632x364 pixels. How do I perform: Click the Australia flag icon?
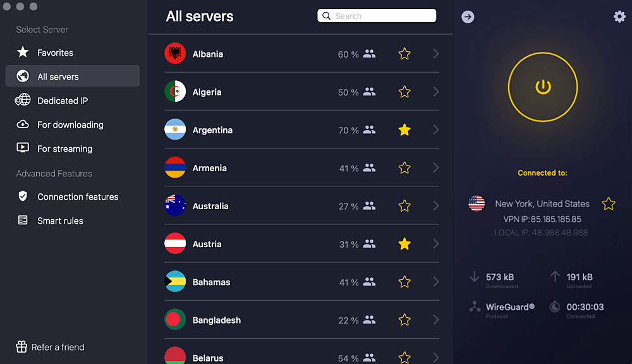(175, 205)
